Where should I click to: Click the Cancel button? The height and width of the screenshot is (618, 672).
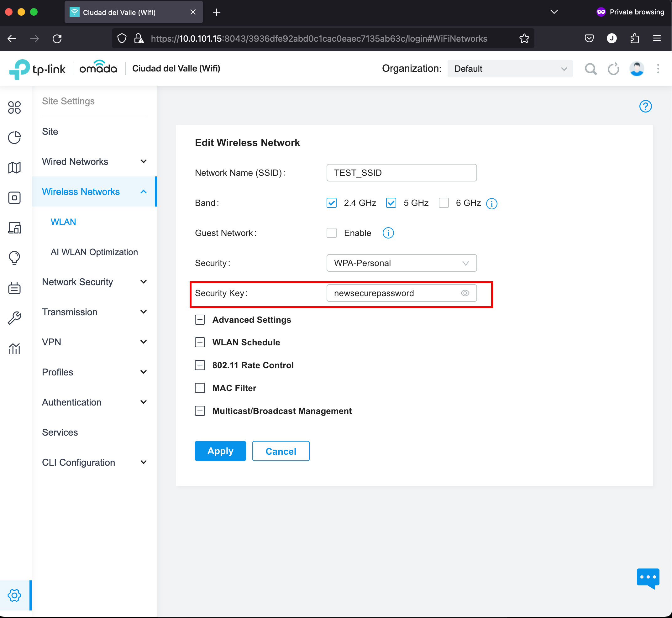pos(281,451)
